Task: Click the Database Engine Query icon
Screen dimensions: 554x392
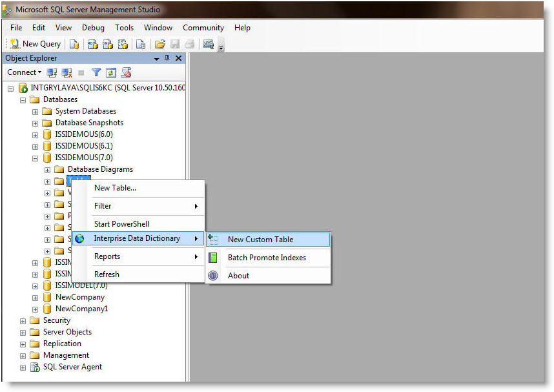Action: point(74,44)
